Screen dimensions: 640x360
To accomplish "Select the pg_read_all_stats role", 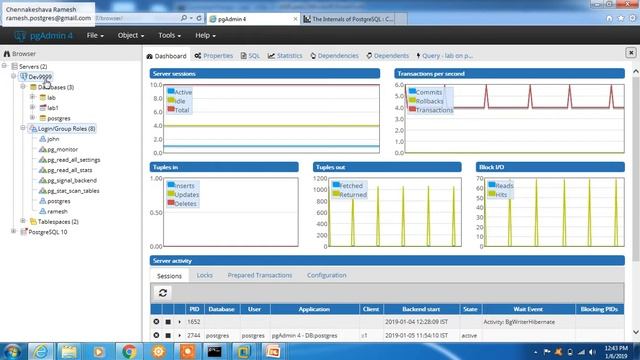I will [69, 170].
